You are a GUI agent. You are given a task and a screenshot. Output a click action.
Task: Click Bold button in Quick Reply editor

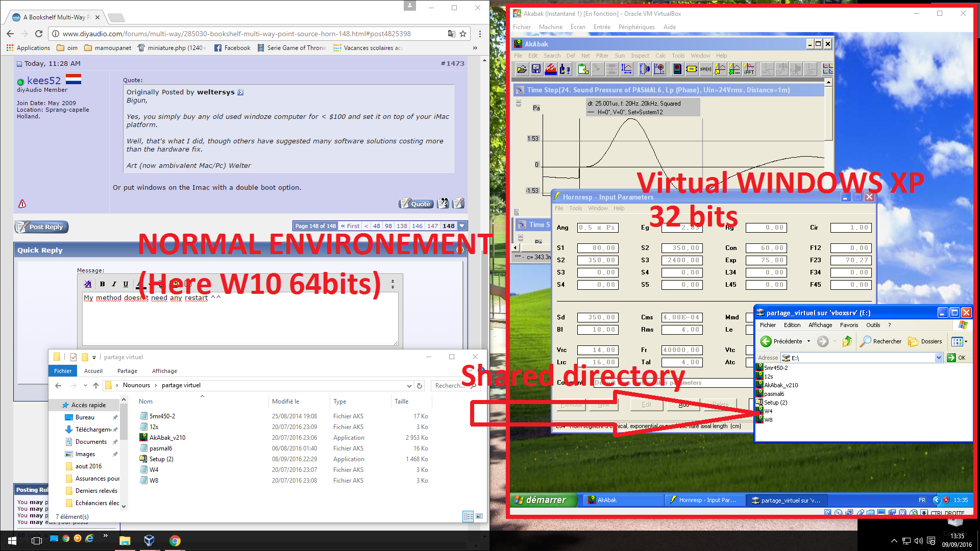tap(103, 284)
